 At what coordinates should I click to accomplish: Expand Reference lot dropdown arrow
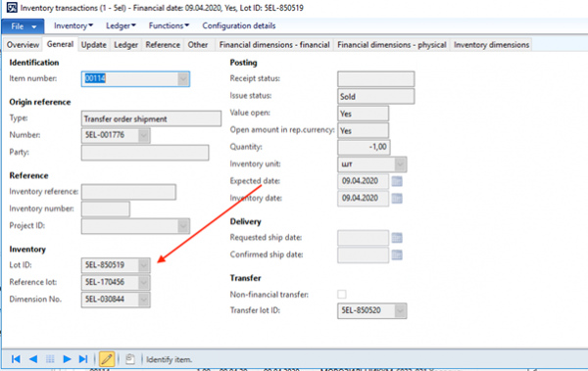144,282
